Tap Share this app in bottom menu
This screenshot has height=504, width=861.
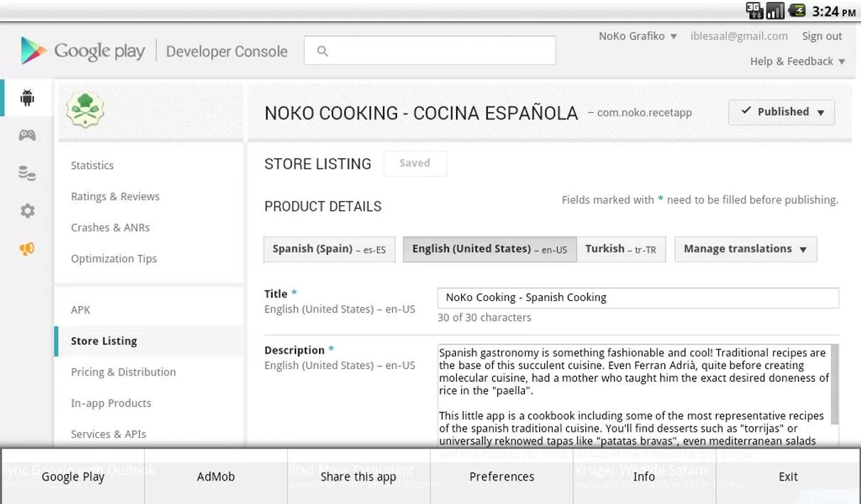(359, 476)
